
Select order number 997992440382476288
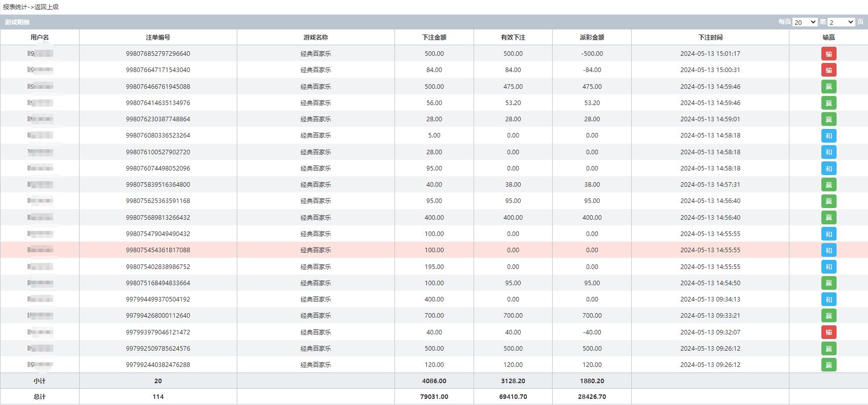coord(158,365)
